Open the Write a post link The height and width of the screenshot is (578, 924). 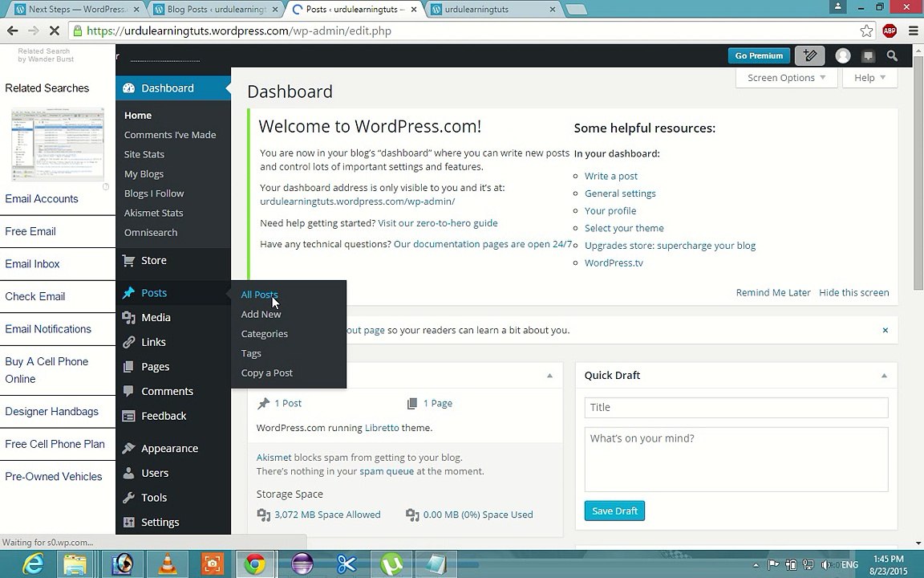point(610,176)
